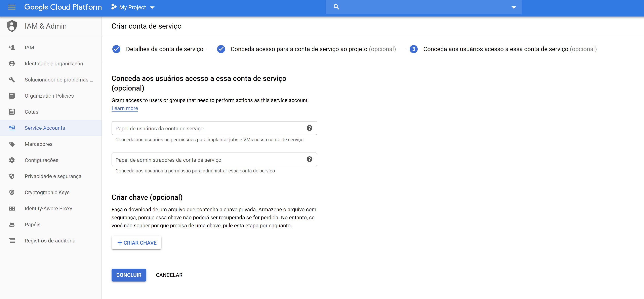Click Papel de administradores da conta field
The width and height of the screenshot is (644, 299).
tap(214, 159)
